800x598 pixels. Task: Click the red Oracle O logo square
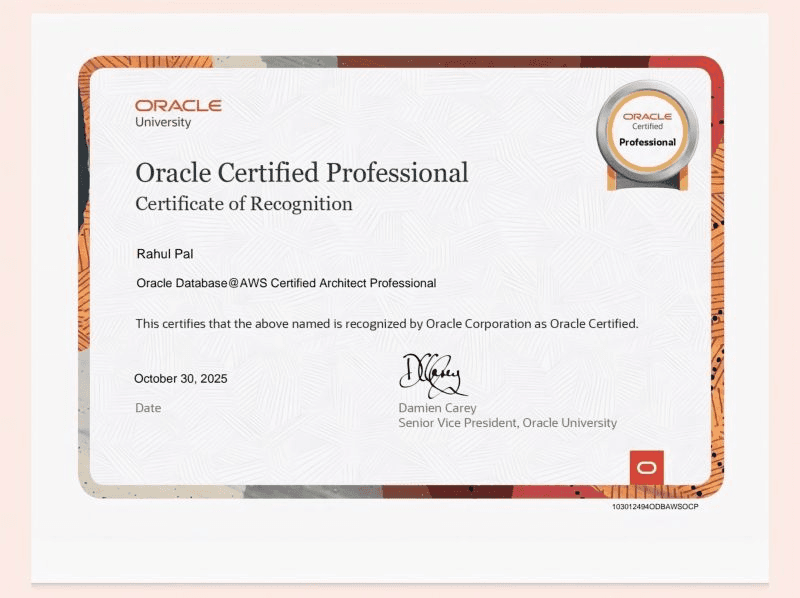point(646,467)
